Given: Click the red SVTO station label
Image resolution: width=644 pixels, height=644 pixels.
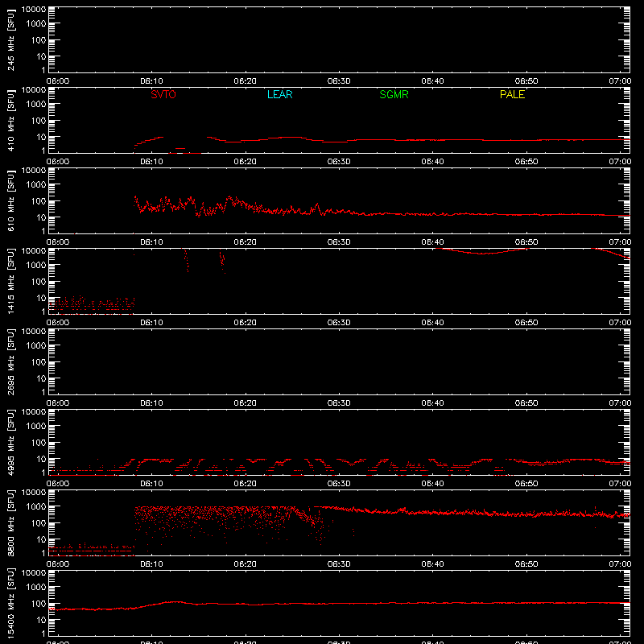Looking at the screenshot, I should click(x=163, y=94).
